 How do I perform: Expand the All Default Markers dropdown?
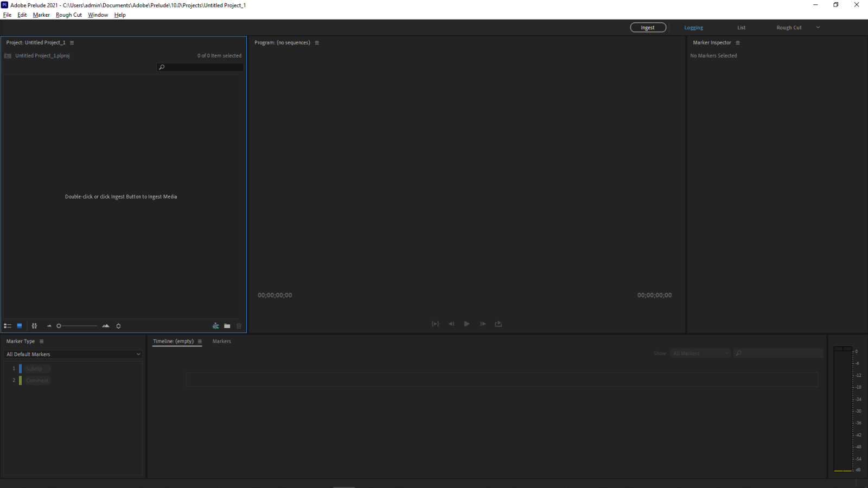click(73, 354)
